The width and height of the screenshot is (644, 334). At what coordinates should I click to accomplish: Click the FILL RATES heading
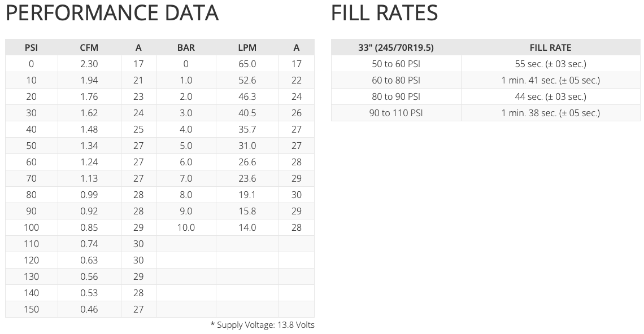tap(384, 14)
